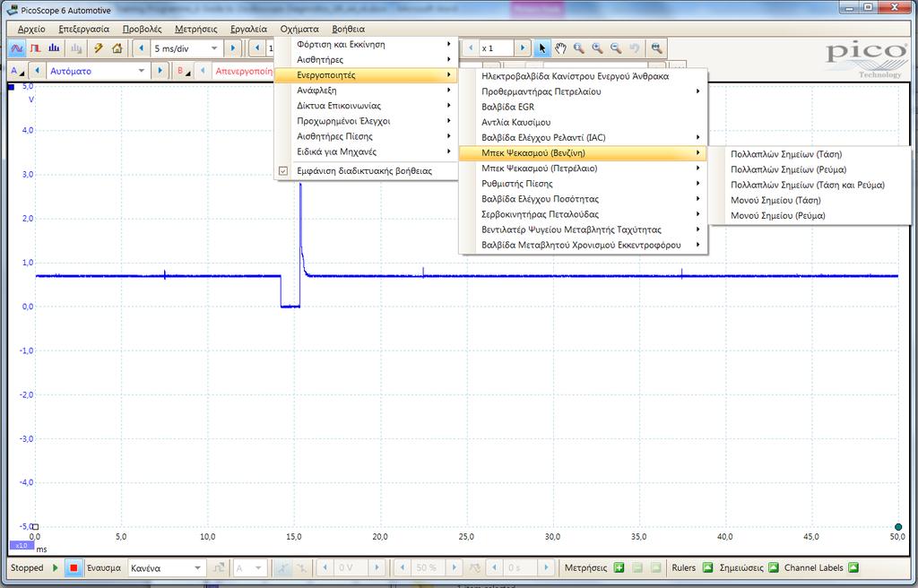918x588 pixels.
Task: Expand Βαλβίδα Ελέγχου Ποσότητας submenu
Action: (583, 199)
